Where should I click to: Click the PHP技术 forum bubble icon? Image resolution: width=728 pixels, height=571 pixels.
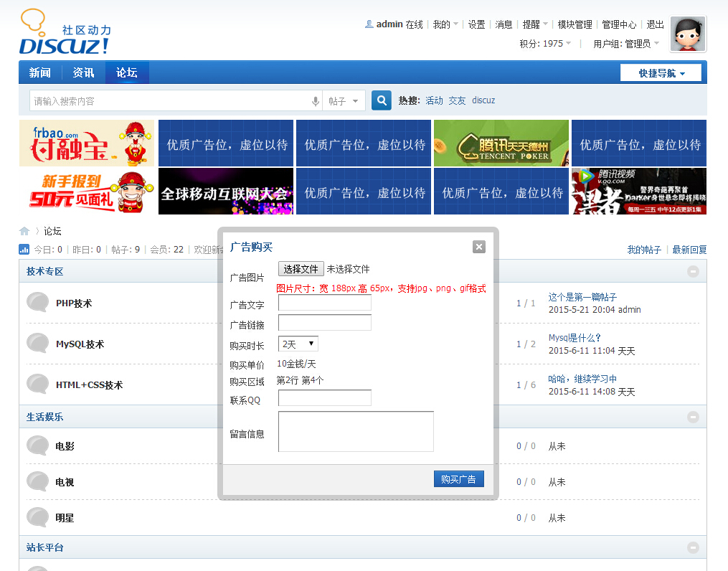pos(37,302)
